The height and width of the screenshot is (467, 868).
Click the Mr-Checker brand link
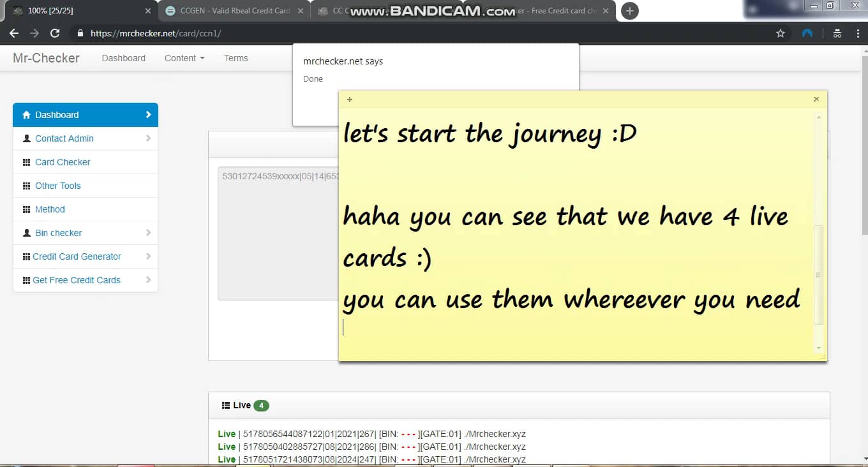pyautogui.click(x=47, y=58)
